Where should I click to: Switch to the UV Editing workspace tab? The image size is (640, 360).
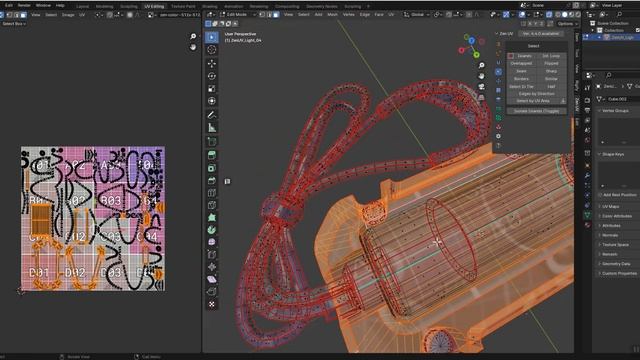[x=154, y=7]
